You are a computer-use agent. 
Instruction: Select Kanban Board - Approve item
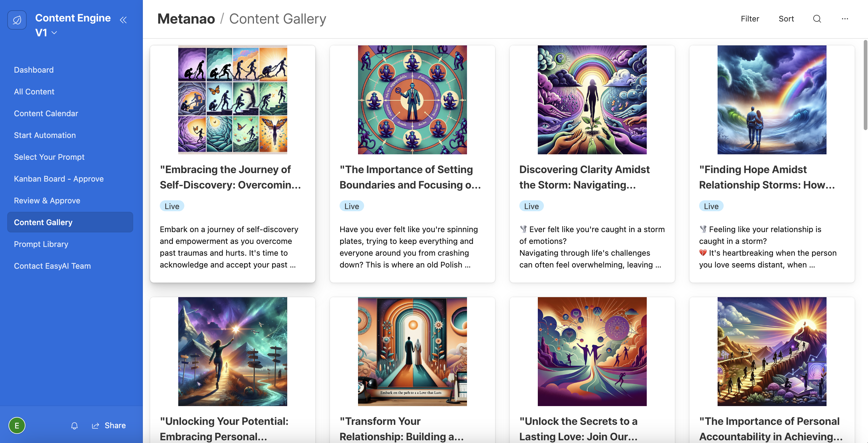59,179
